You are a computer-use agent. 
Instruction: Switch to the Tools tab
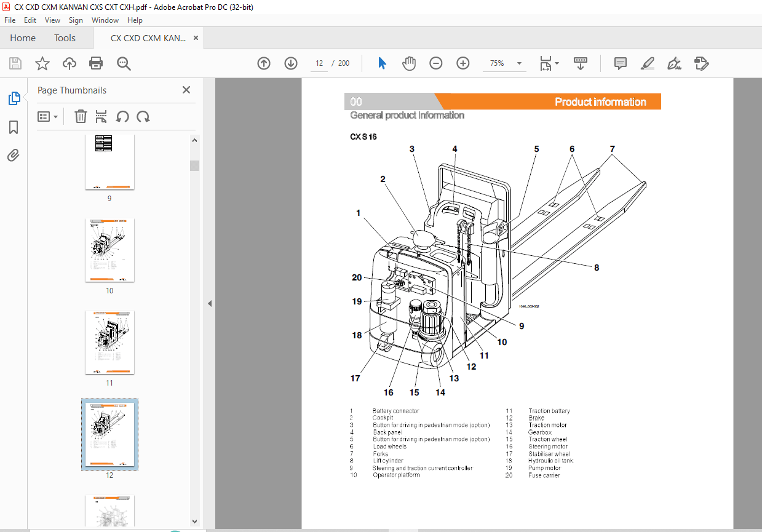(65, 38)
